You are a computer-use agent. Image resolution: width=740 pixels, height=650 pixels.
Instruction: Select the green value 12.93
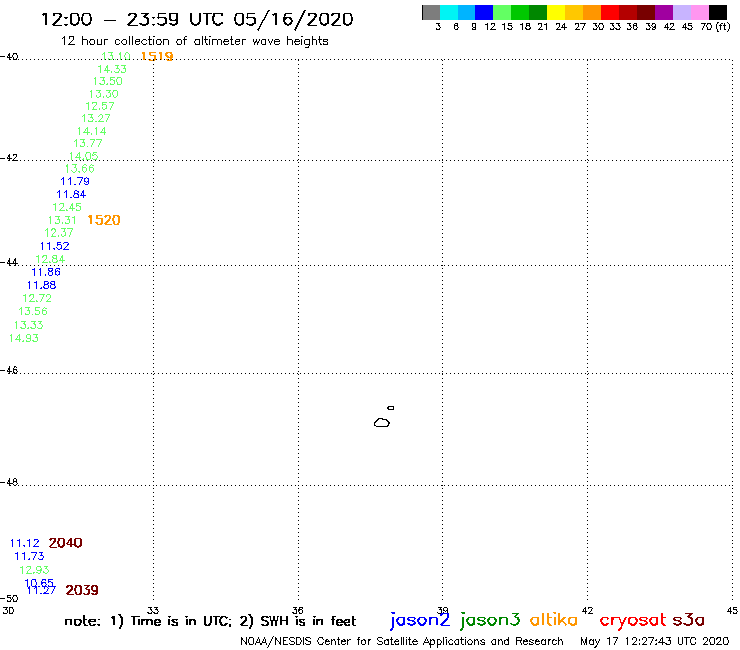coord(34,570)
